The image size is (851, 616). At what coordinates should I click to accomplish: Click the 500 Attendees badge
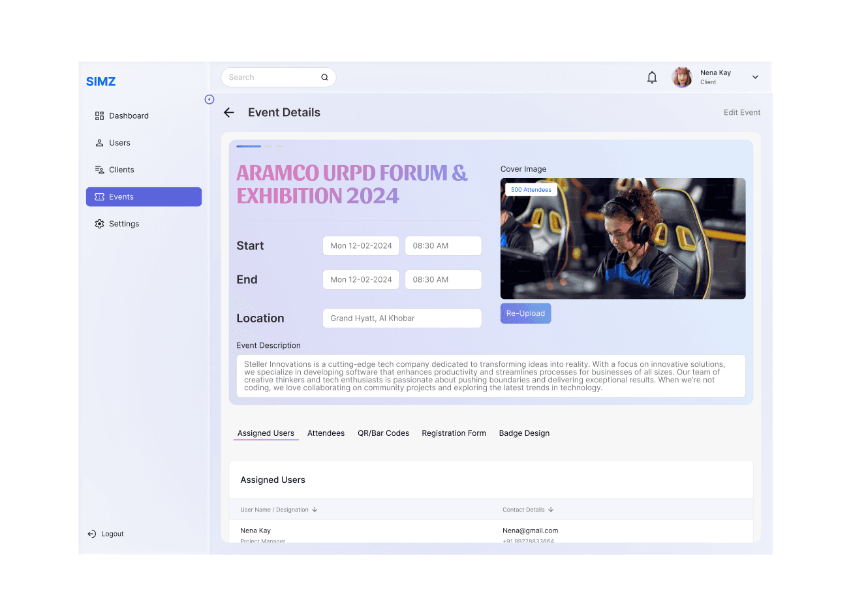click(x=531, y=190)
